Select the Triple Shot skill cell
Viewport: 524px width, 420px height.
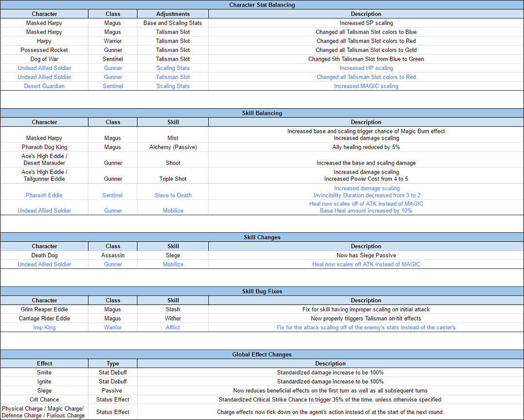[173, 179]
